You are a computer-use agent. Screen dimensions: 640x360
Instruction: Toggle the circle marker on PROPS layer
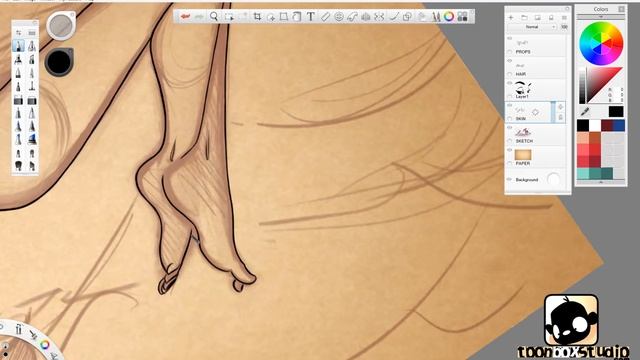click(509, 52)
